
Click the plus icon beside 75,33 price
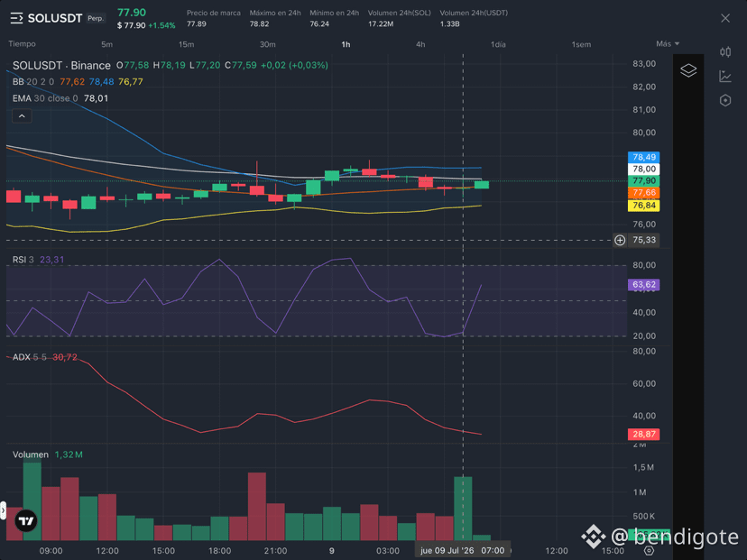pos(619,240)
